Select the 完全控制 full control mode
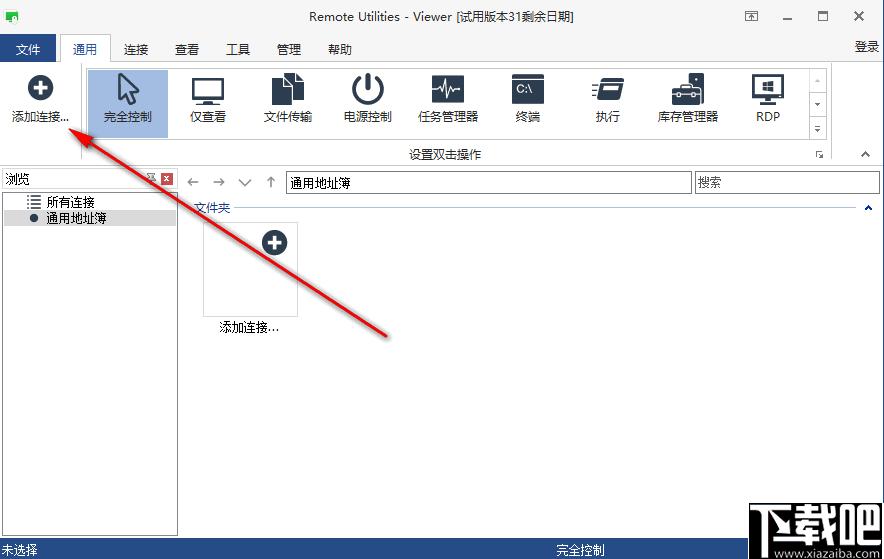The width and height of the screenshot is (884, 559). pos(128,104)
